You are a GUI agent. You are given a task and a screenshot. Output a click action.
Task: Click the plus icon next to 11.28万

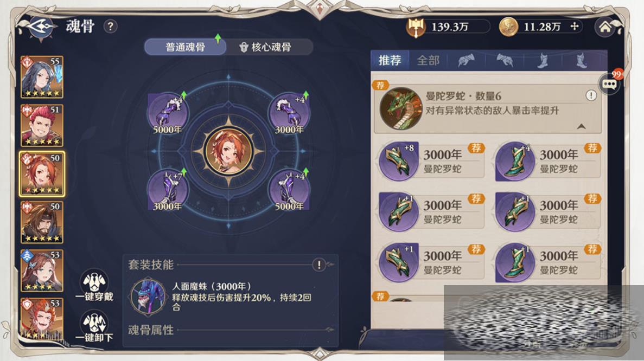point(575,27)
